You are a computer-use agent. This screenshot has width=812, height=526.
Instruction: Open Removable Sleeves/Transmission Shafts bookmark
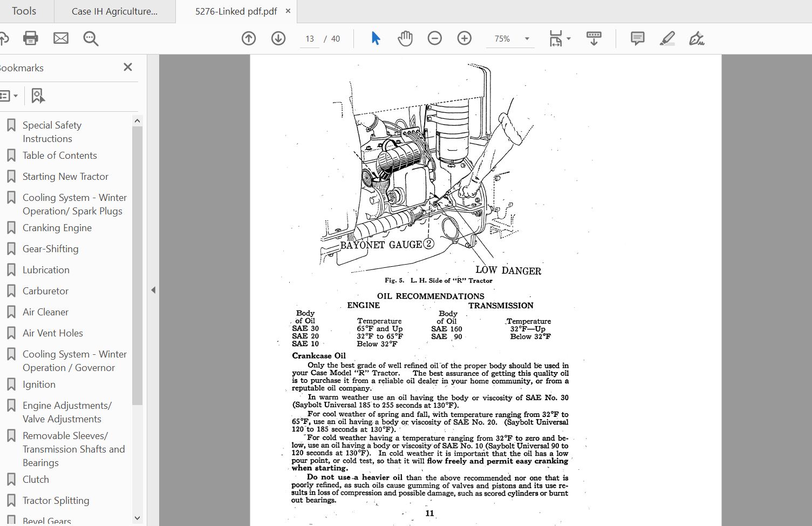[x=73, y=449]
